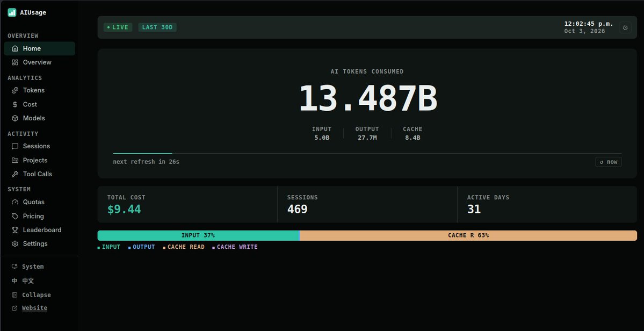Click the AIUsage logo icon

(12, 12)
